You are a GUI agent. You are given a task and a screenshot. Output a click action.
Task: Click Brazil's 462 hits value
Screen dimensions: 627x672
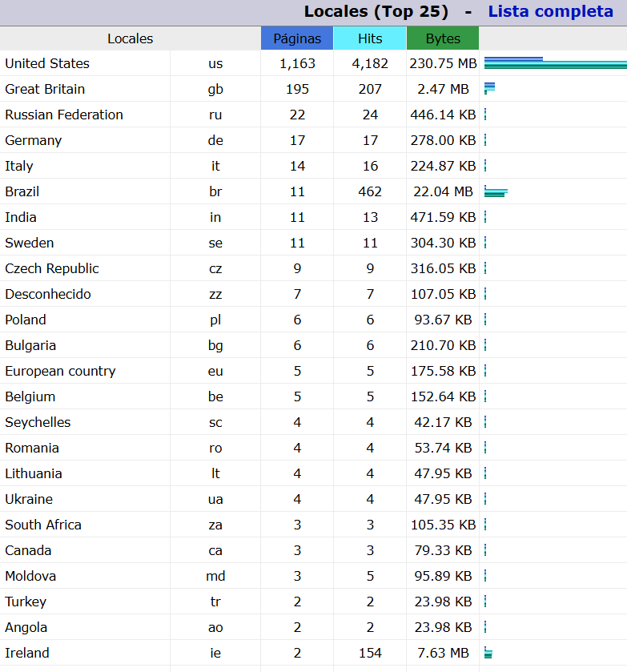(370, 191)
